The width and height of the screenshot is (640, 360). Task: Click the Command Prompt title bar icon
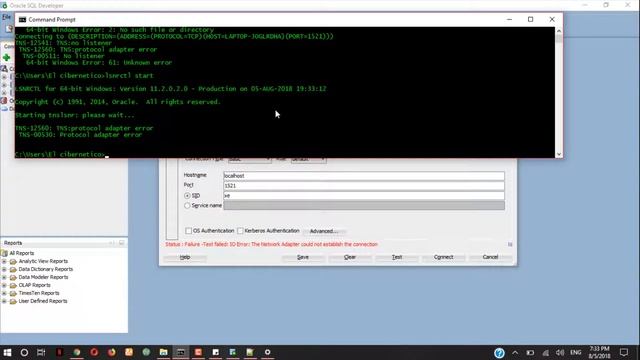click(x=22, y=20)
